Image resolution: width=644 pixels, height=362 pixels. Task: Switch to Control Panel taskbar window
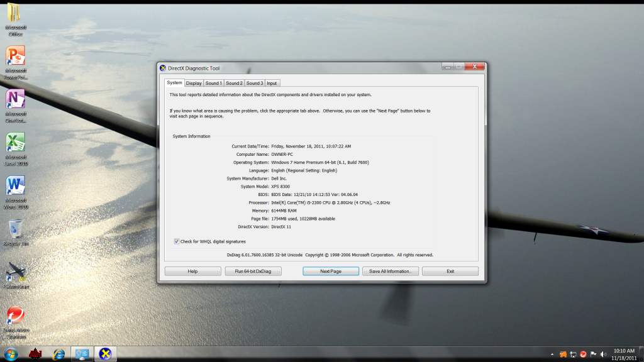click(82, 354)
